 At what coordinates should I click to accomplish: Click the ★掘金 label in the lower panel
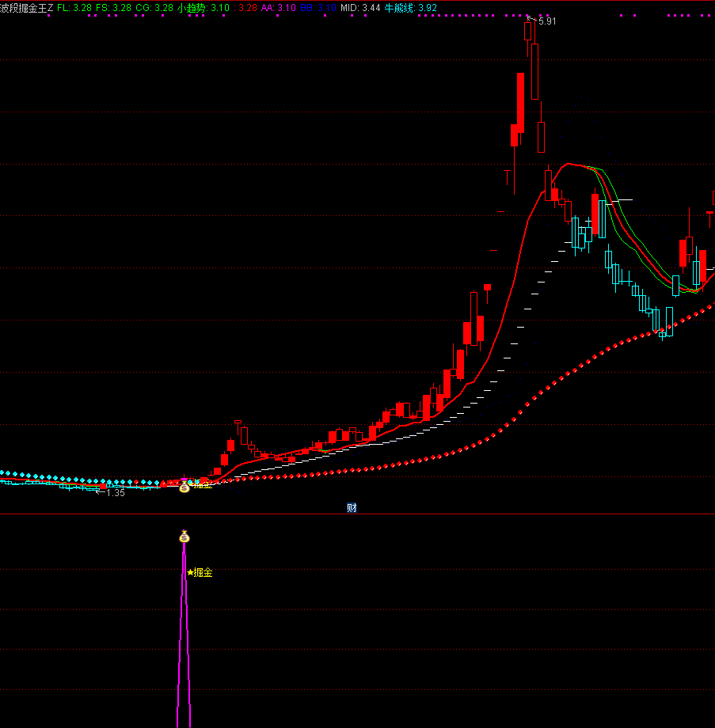point(200,572)
